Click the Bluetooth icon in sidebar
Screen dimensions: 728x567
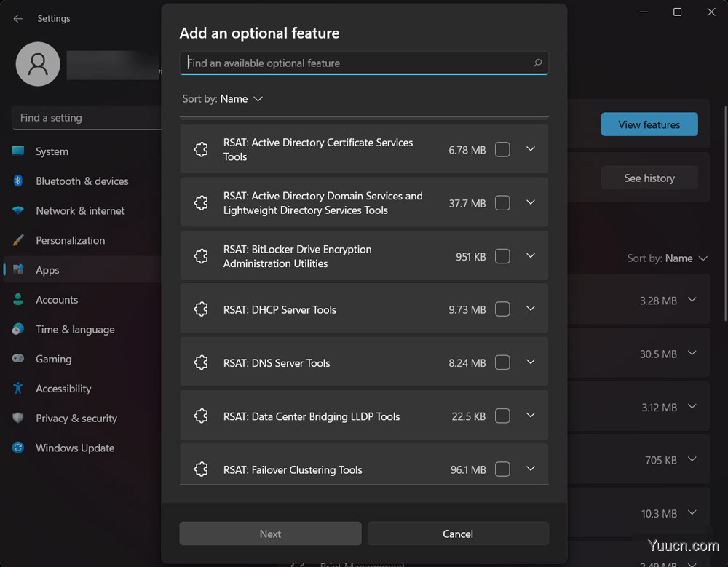(x=18, y=181)
